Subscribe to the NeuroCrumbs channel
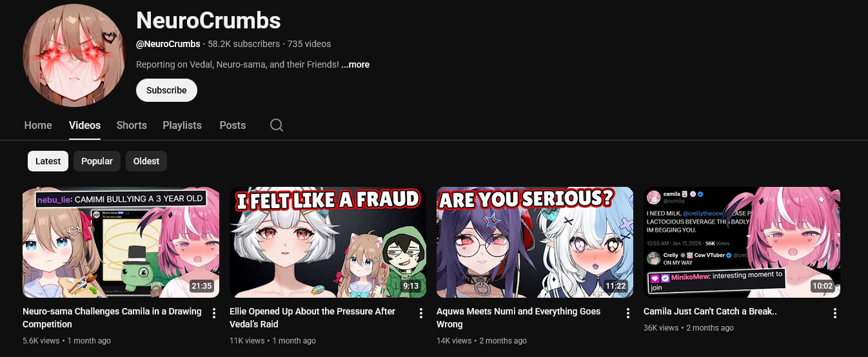Screen dimensions: 868x357 coord(166,90)
